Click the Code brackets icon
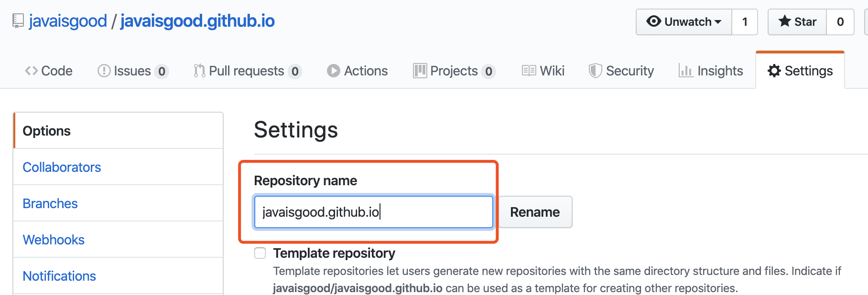This screenshot has height=295, width=868. point(31,71)
